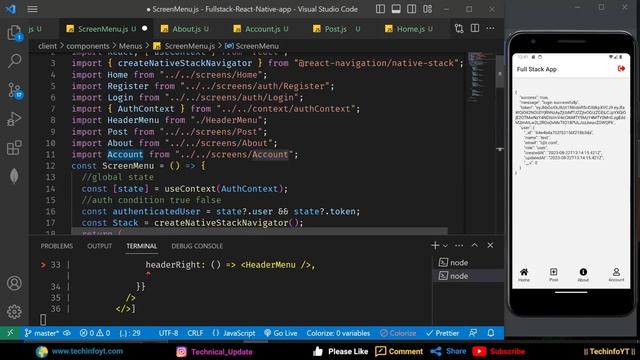Viewport: 640px width, 360px height.
Task: Click the publish to cloud status icon
Action: pyautogui.click(x=67, y=333)
